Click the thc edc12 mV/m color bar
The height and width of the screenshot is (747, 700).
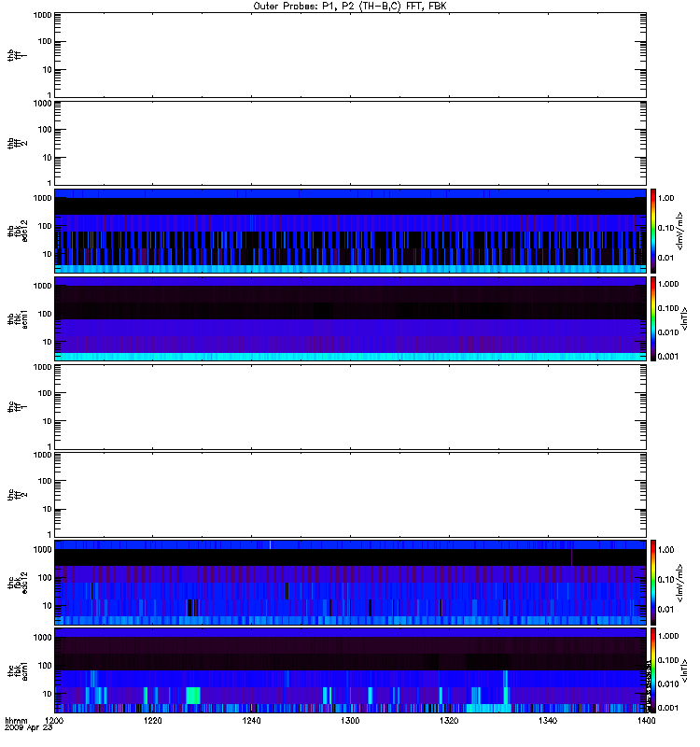click(653, 582)
